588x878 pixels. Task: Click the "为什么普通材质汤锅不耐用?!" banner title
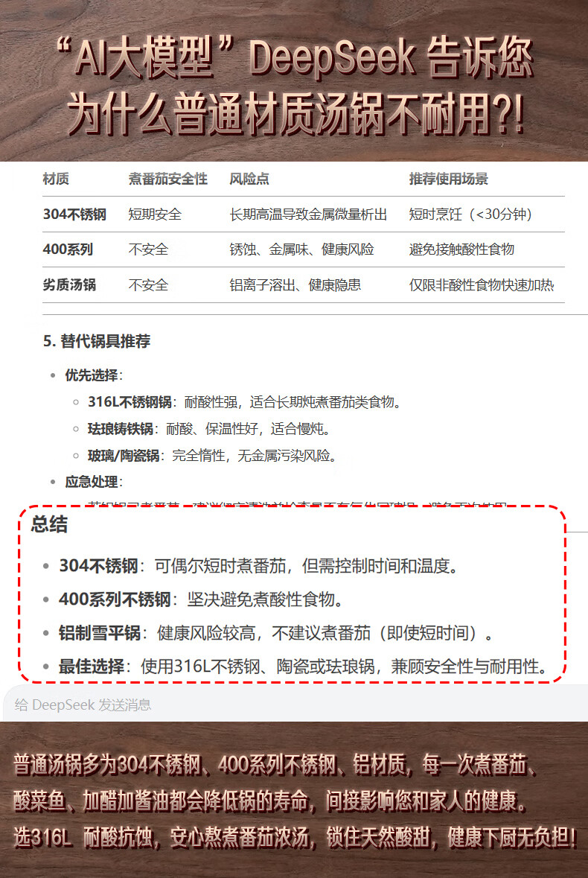[x=295, y=113]
